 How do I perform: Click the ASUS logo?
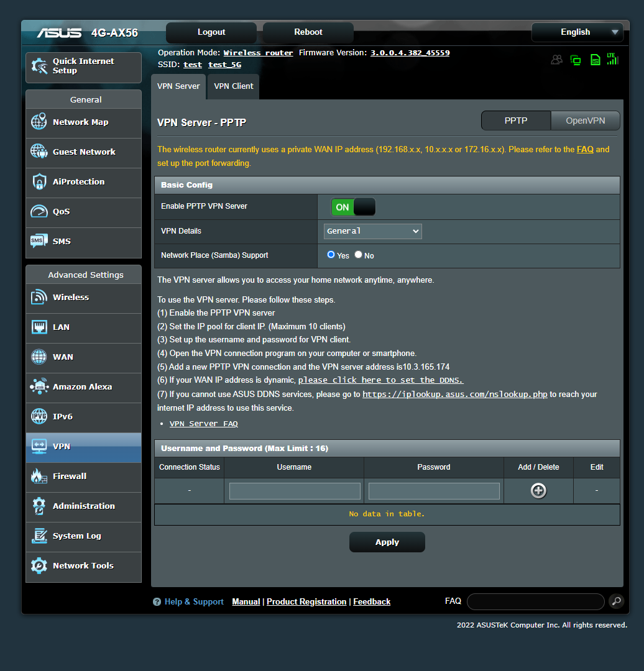click(59, 33)
